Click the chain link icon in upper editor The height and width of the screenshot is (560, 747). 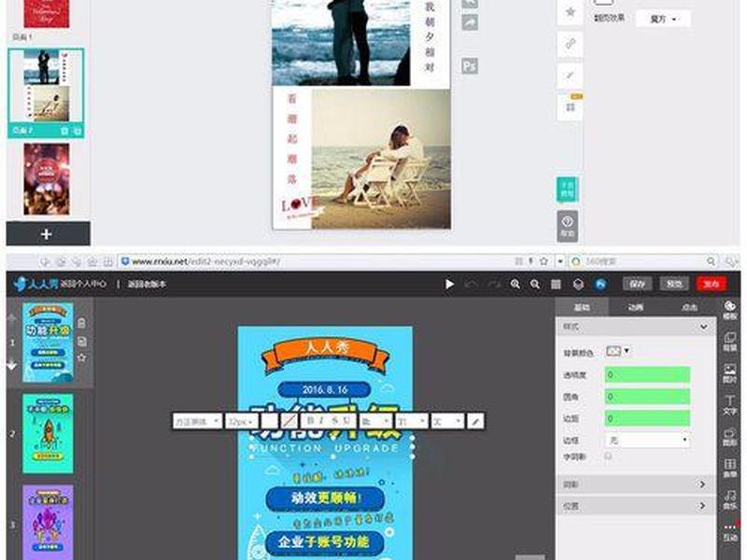tap(571, 44)
